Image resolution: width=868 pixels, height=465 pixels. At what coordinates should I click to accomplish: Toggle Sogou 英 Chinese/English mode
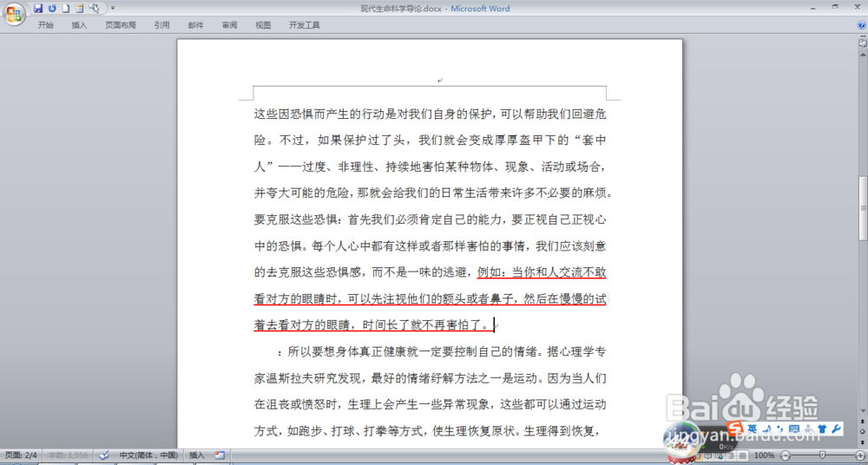753,429
